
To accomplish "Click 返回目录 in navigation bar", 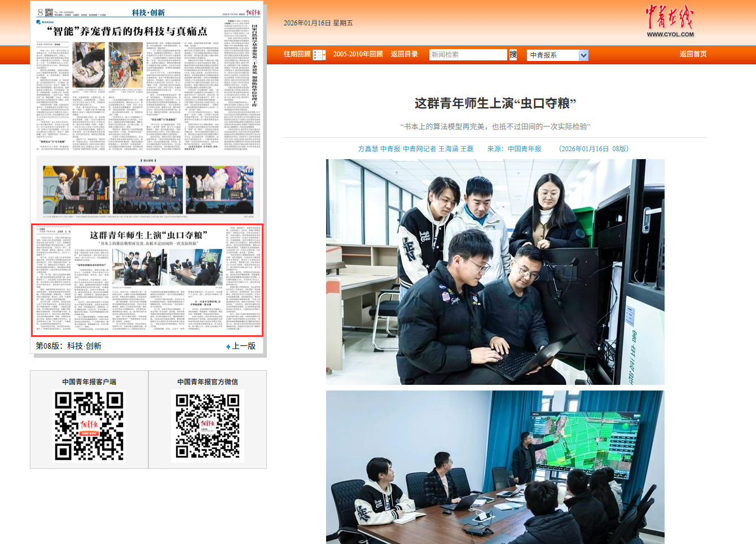I will (404, 54).
